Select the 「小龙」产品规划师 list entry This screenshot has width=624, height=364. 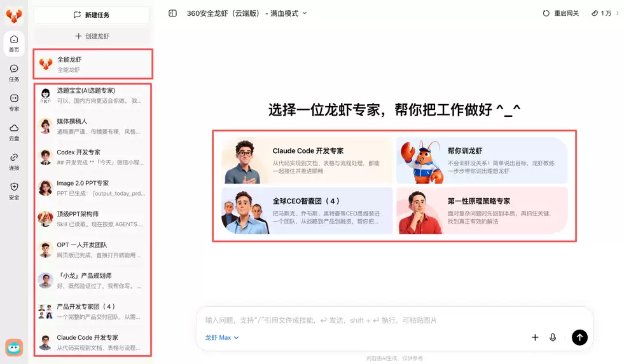click(x=93, y=281)
